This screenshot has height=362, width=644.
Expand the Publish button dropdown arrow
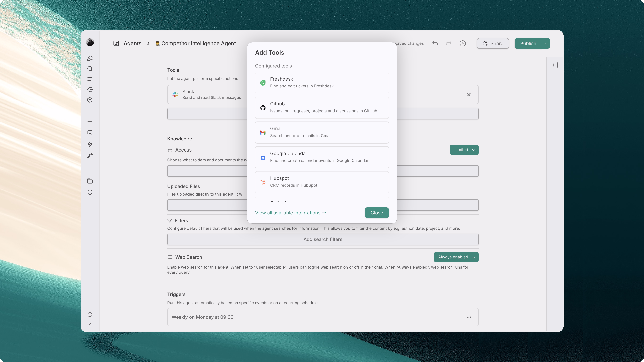click(546, 43)
